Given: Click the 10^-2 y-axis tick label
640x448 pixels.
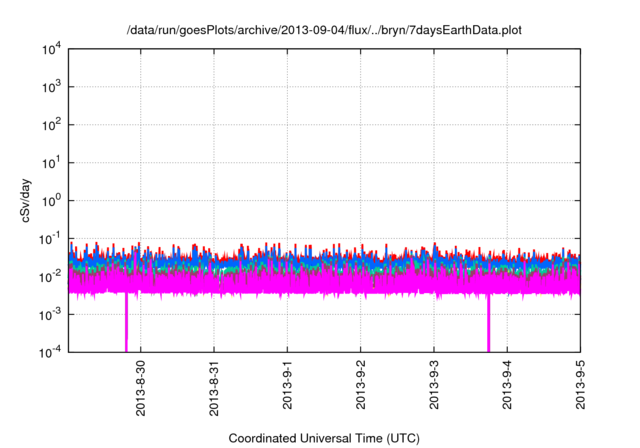Looking at the screenshot, I should pos(50,277).
